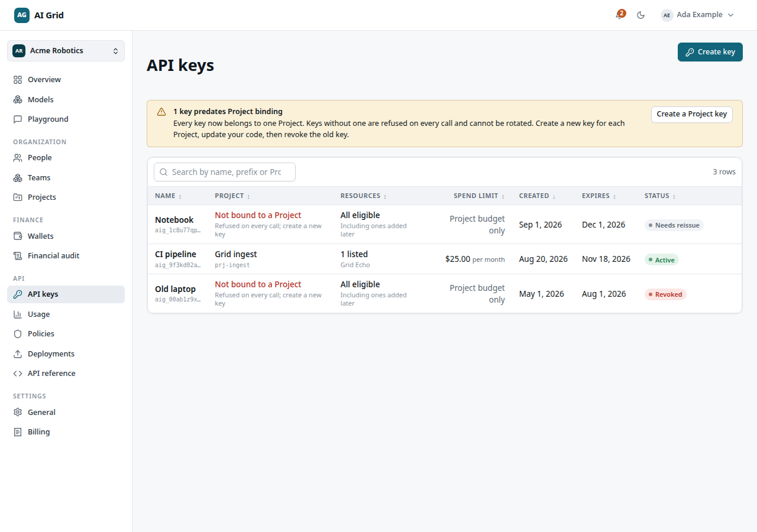Click the search magnifier icon
Viewport: 757px width, 532px height.
click(x=164, y=172)
